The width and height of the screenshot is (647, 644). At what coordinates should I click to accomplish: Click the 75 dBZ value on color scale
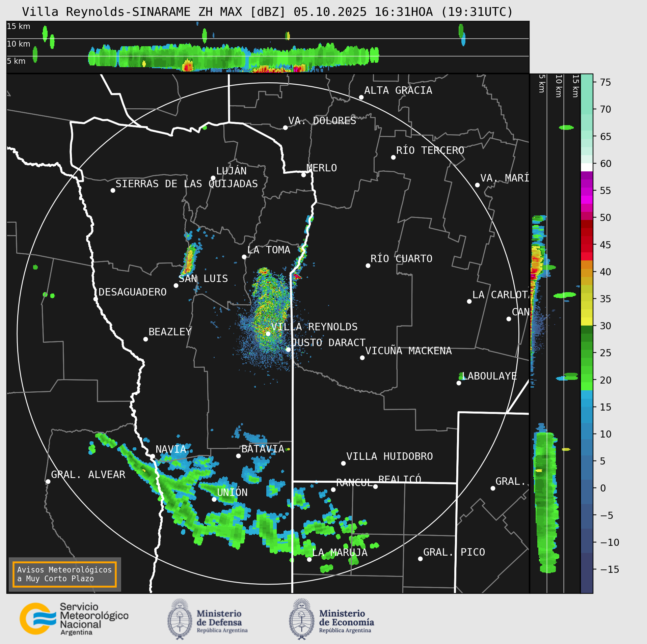pos(605,82)
